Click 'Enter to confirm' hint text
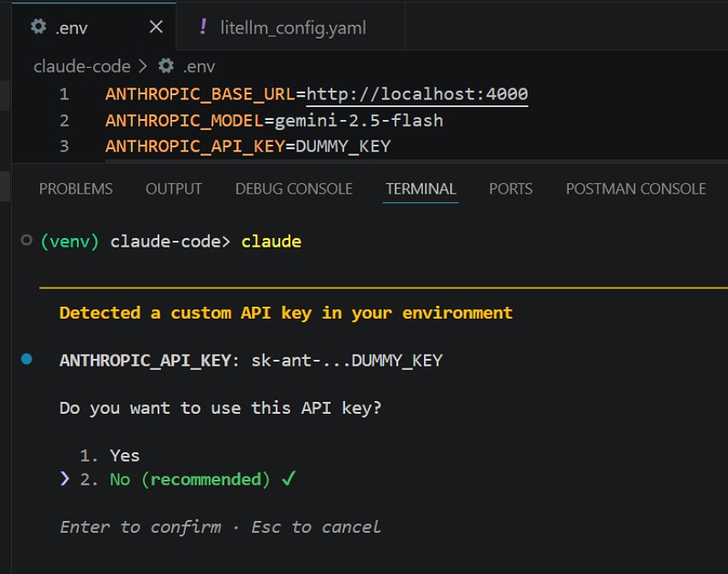728x574 pixels. (140, 527)
